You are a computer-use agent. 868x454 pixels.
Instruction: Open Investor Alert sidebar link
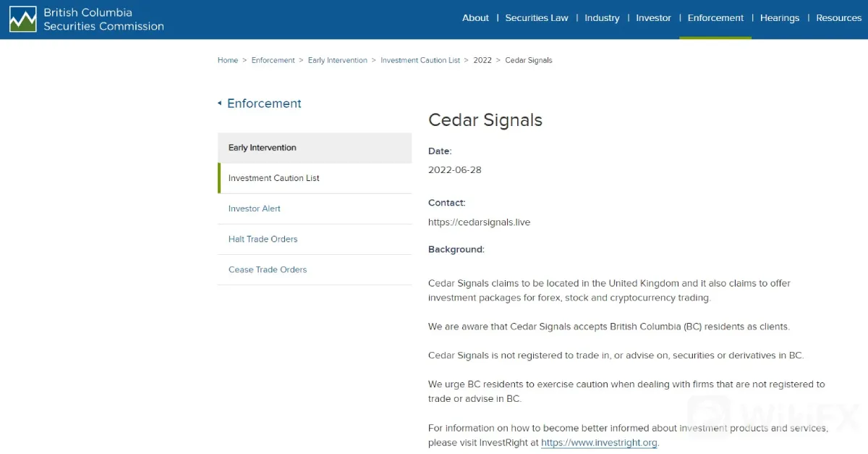tap(315, 209)
